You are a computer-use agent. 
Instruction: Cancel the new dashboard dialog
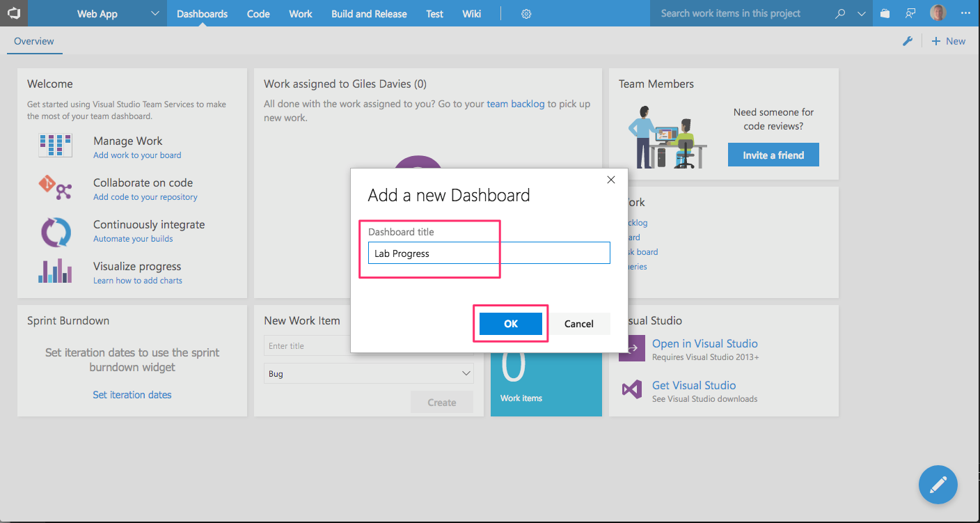tap(579, 324)
